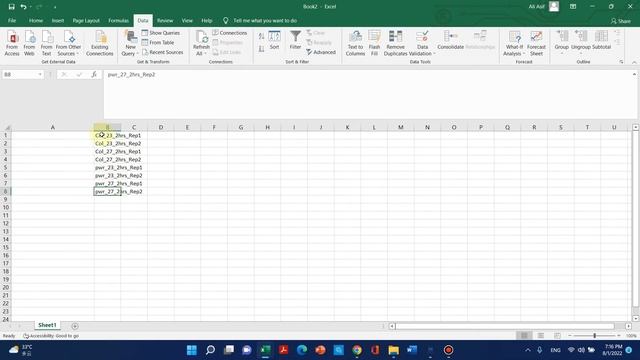
Task: Click the Name Box showing B8
Action: pos(20,74)
